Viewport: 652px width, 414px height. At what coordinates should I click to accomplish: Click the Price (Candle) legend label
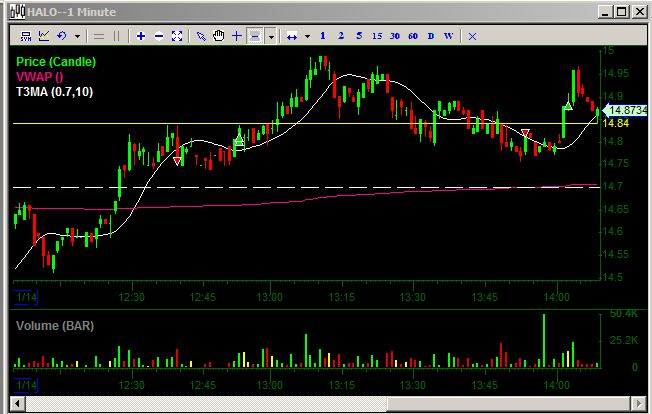56,62
